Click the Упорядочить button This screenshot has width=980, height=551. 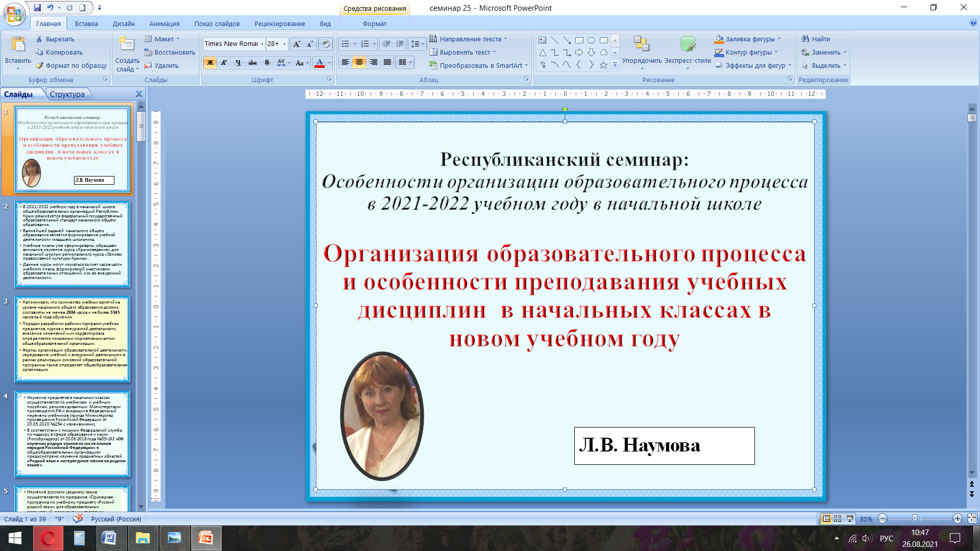642,52
